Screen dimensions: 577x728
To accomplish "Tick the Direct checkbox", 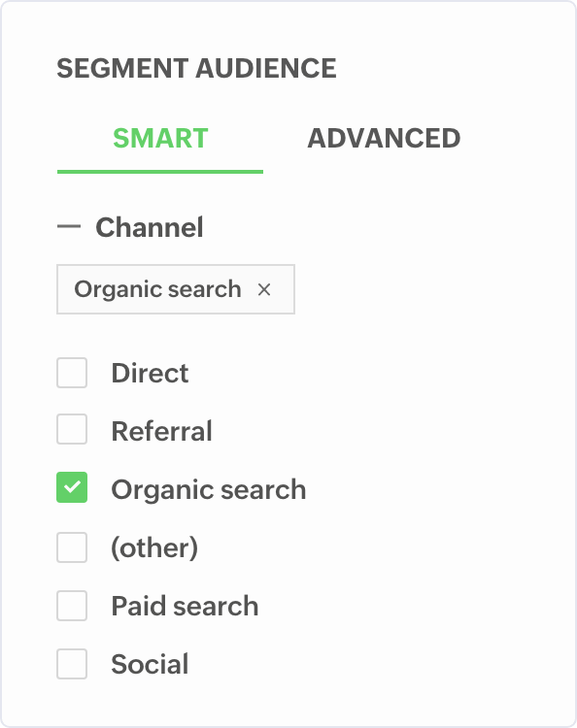I will (72, 373).
